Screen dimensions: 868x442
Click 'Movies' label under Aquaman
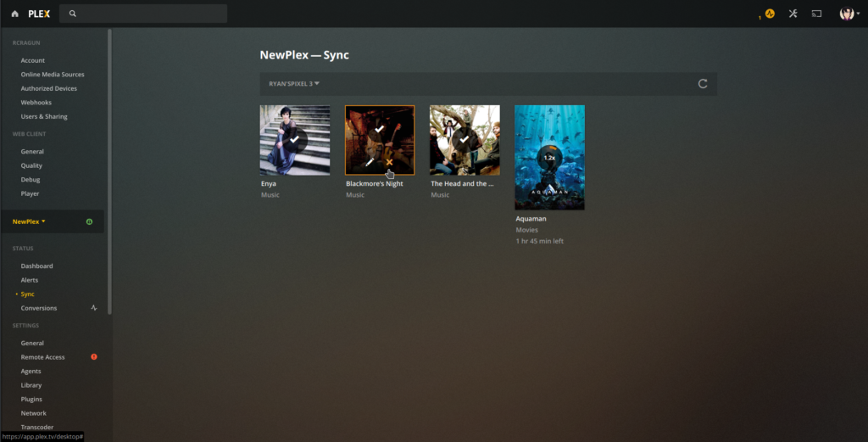coord(526,230)
